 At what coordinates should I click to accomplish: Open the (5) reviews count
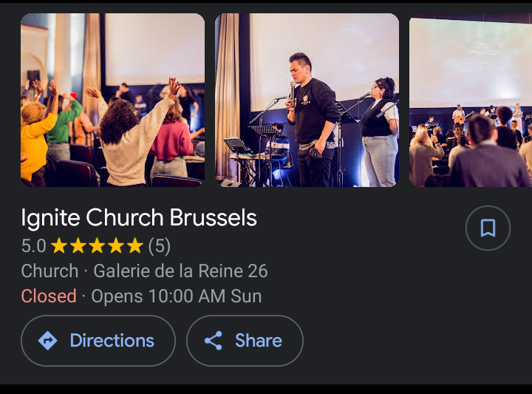(x=159, y=245)
